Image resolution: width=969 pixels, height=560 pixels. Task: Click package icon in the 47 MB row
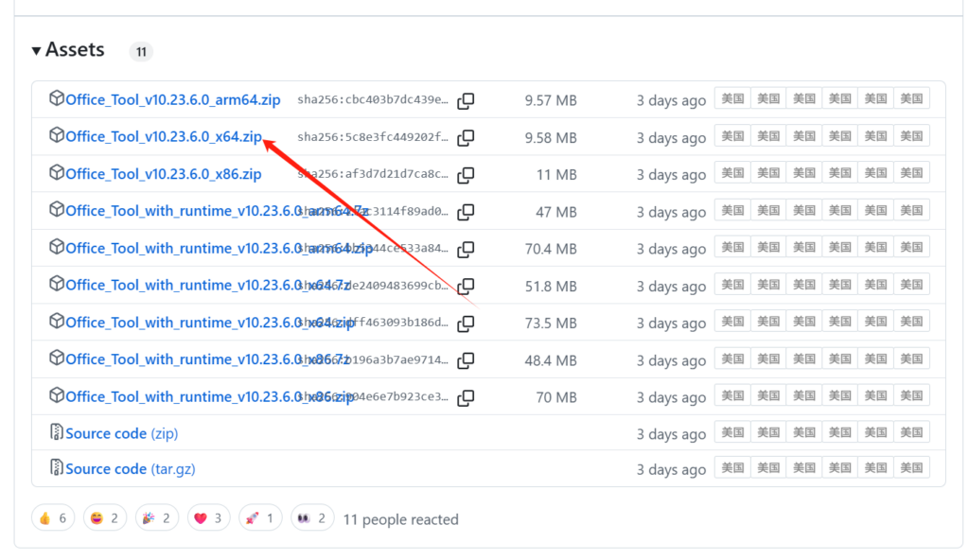pyautogui.click(x=56, y=210)
